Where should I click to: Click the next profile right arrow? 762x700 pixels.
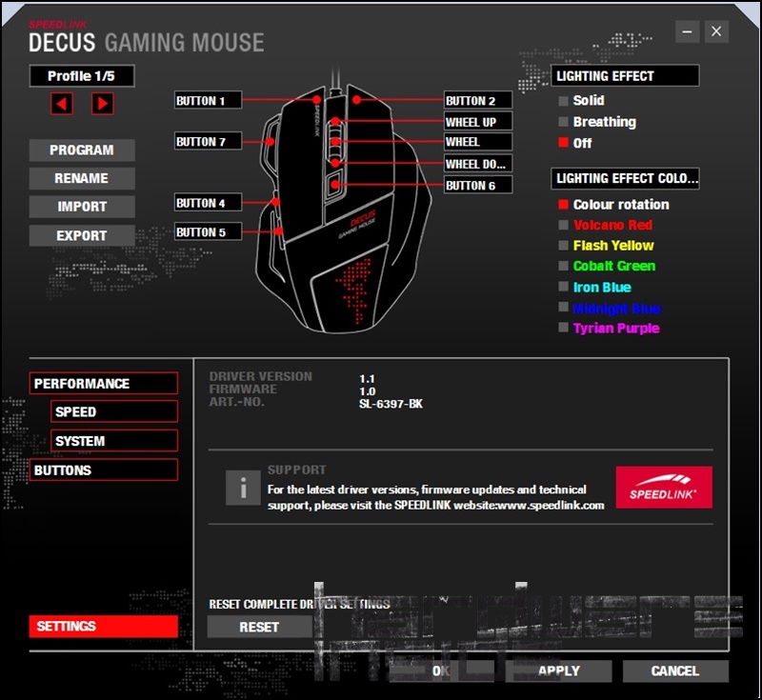click(x=103, y=103)
